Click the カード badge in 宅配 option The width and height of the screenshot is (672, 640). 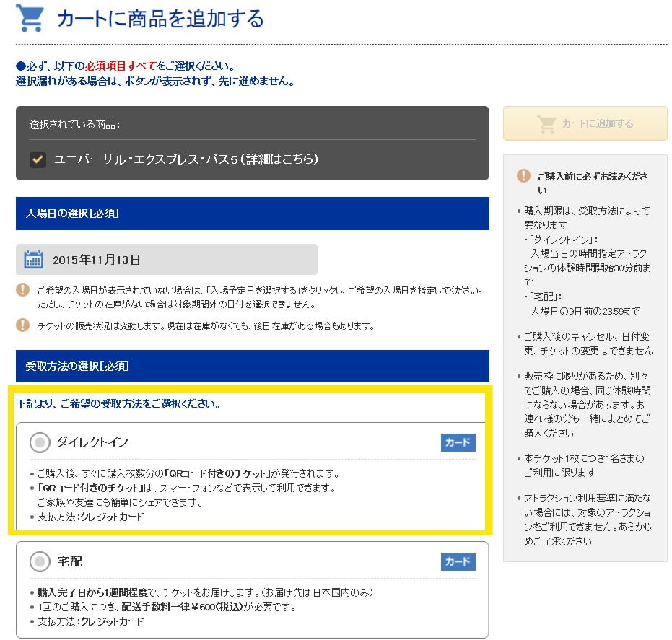[x=458, y=561]
